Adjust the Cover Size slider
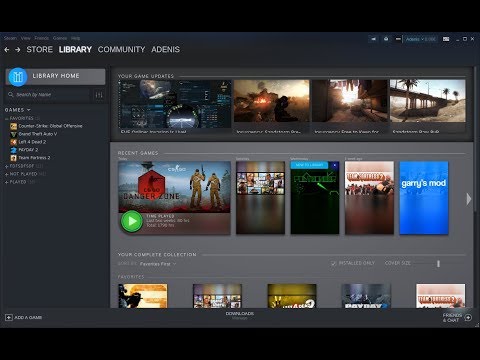 (x=438, y=264)
